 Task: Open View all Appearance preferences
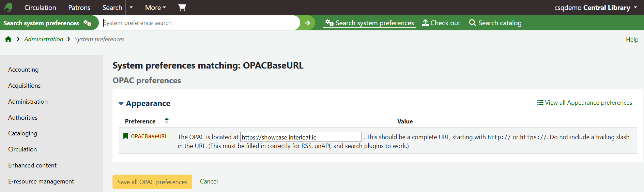[585, 103]
